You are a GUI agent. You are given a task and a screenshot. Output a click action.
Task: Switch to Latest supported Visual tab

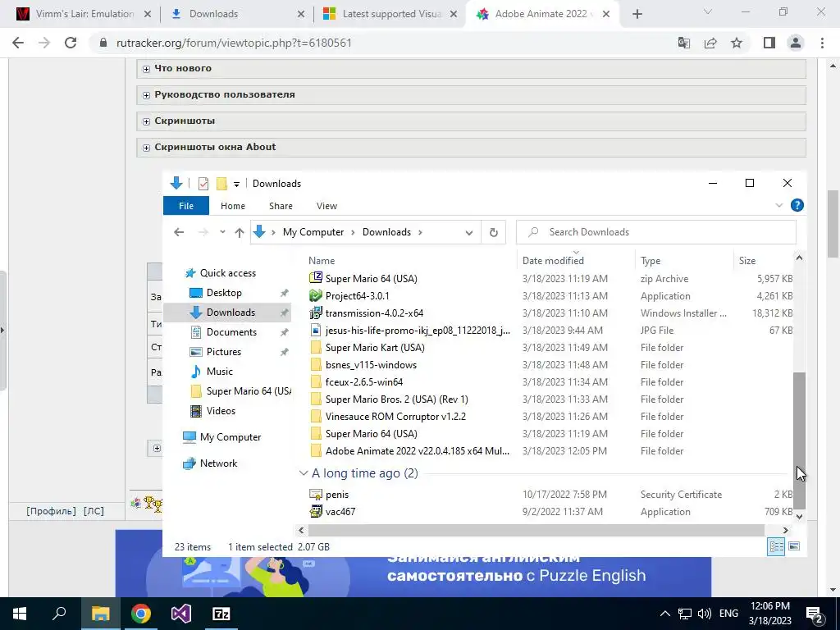coord(391,14)
